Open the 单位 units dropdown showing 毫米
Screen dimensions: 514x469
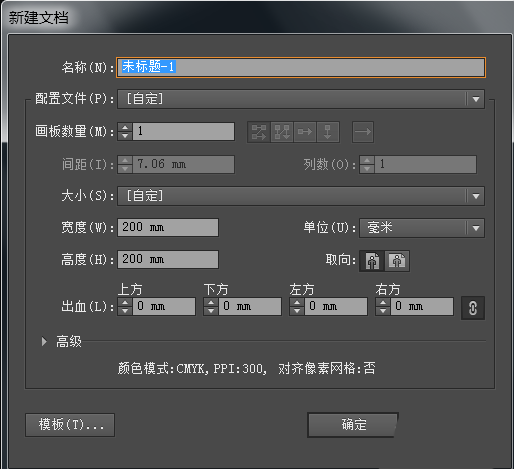422,228
